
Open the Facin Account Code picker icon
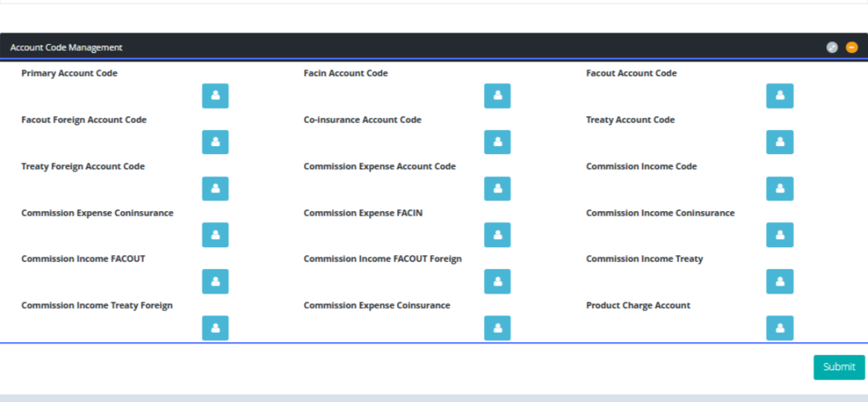497,95
